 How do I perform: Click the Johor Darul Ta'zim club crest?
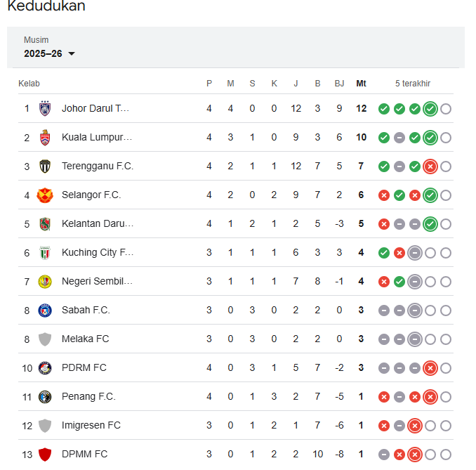45,108
